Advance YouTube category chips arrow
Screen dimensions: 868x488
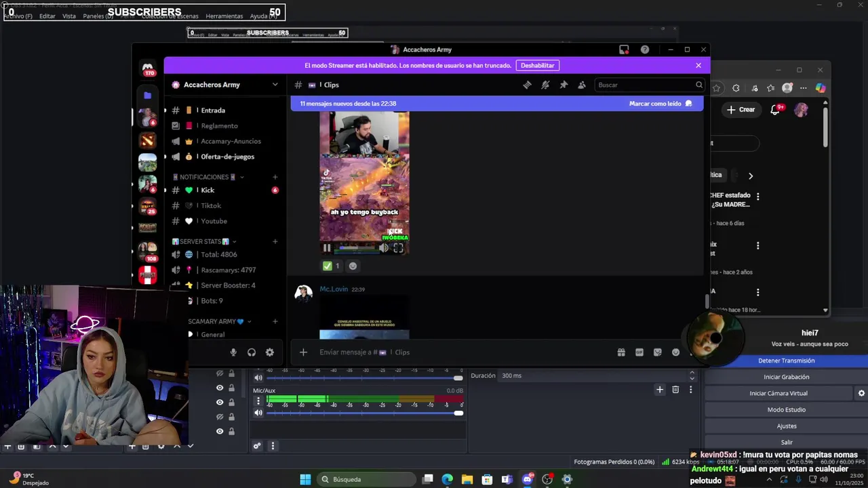(750, 176)
